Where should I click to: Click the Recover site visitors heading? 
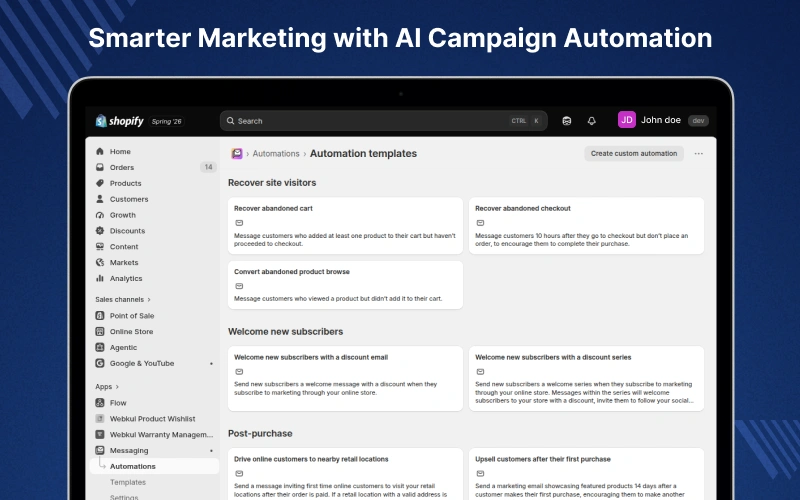point(272,183)
